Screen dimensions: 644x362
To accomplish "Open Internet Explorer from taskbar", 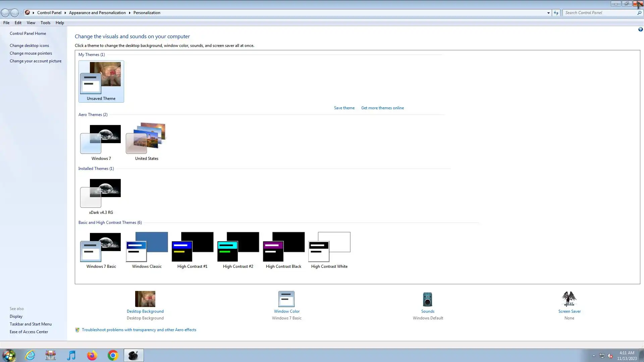I will click(x=30, y=355).
